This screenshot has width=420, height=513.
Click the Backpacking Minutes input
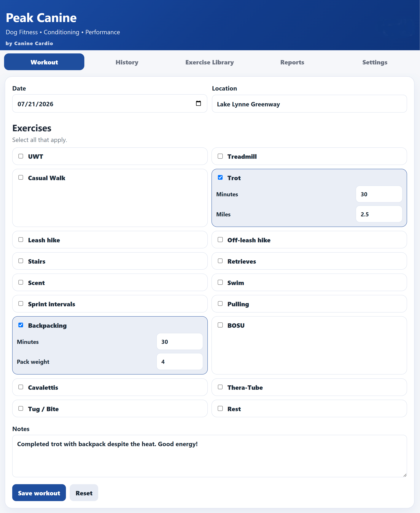tap(180, 342)
